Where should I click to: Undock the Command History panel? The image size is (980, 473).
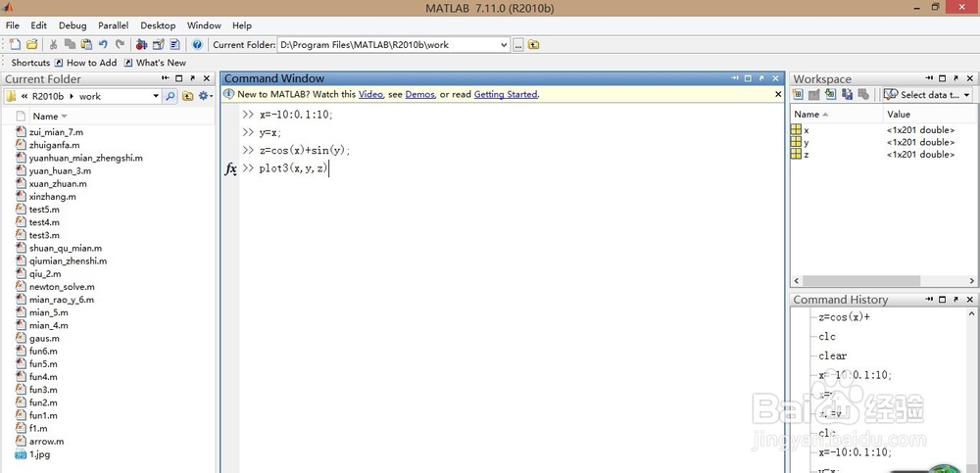[955, 300]
